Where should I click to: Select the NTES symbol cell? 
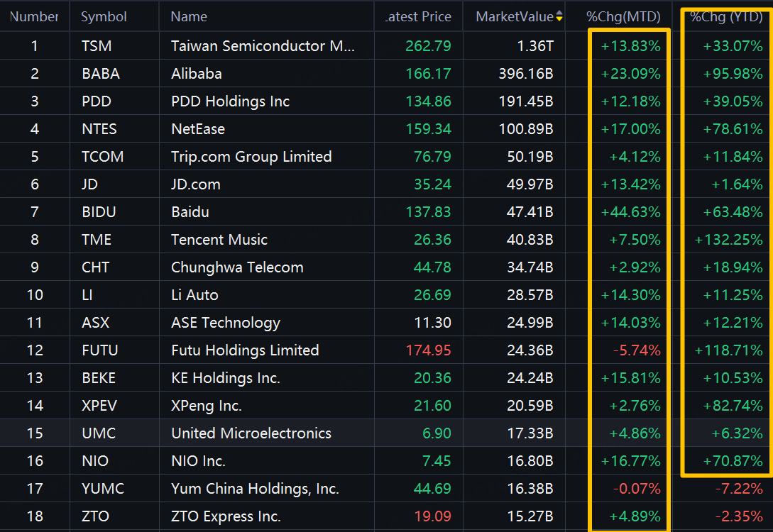pyautogui.click(x=99, y=128)
